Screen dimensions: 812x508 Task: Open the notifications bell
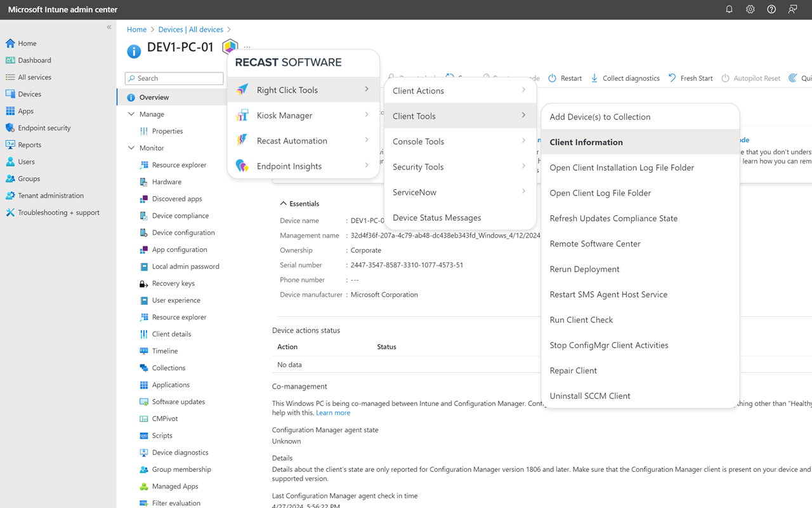coord(729,9)
